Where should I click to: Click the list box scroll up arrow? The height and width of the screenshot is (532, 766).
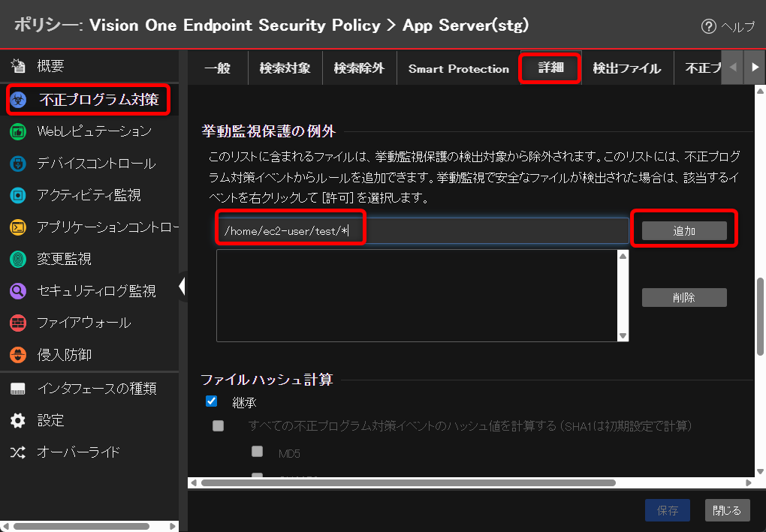coord(623,256)
